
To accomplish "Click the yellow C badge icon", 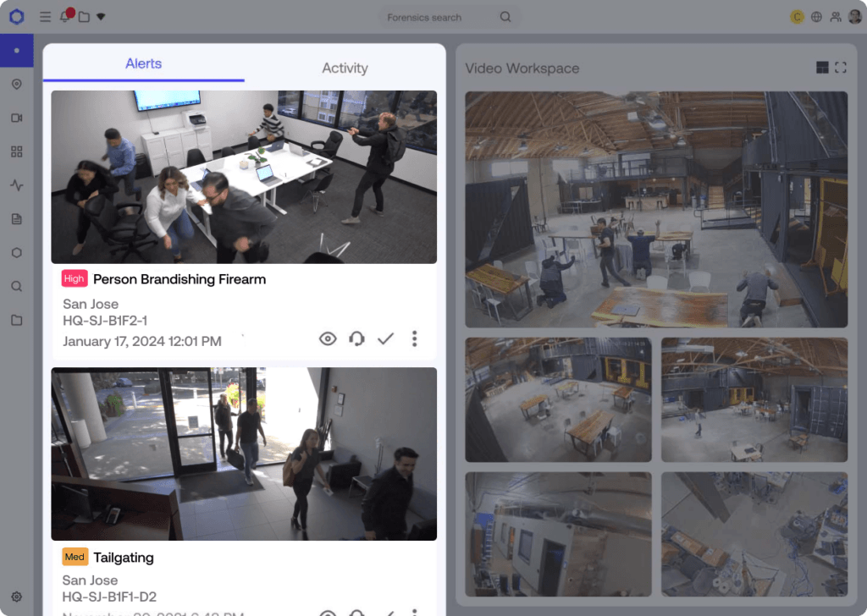I will 797,17.
